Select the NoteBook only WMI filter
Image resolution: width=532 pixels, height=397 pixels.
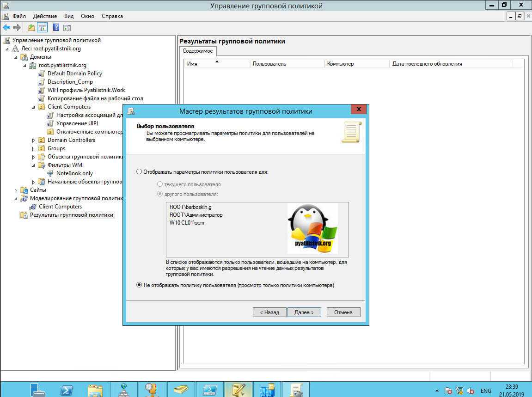[74, 173]
